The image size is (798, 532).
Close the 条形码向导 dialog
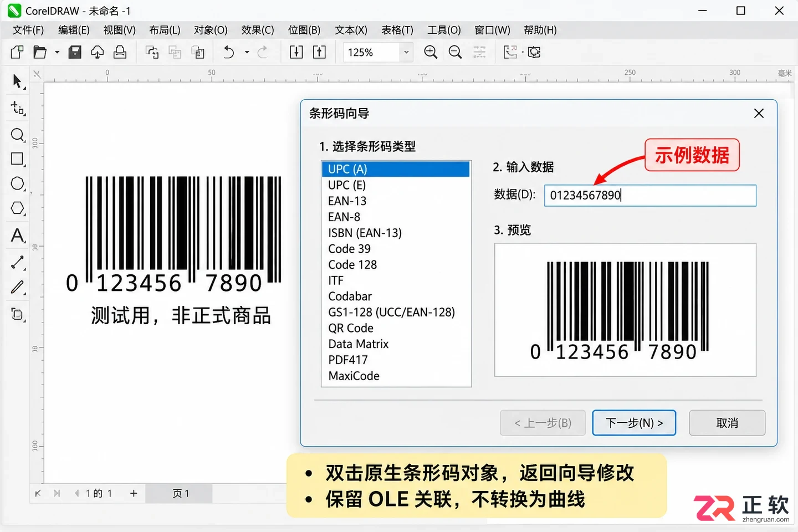759,114
